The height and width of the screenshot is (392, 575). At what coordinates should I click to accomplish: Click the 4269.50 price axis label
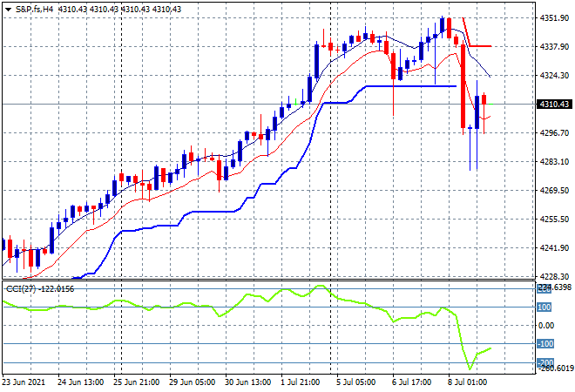coord(554,190)
